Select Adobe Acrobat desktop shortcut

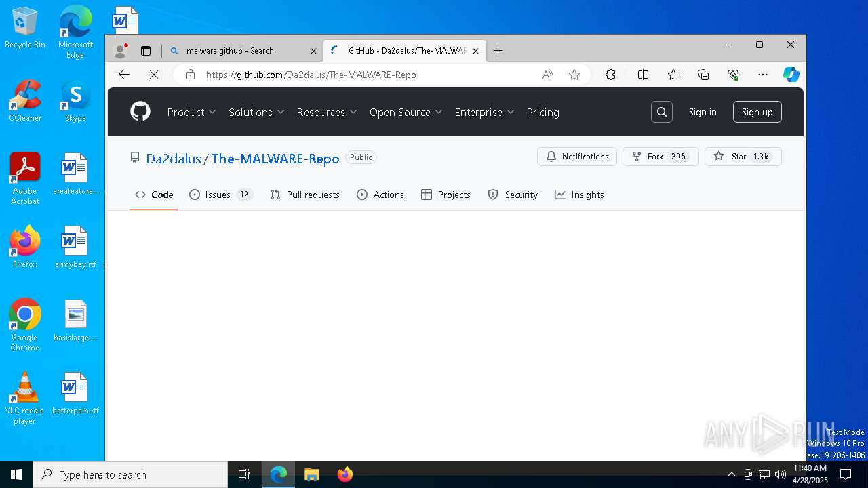tap(25, 179)
